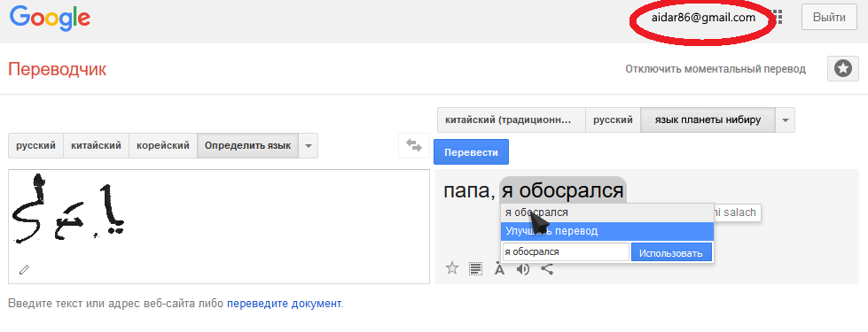Image resolution: width=868 pixels, height=332 pixels.
Task: Open the Google apps grid
Action: (x=778, y=17)
